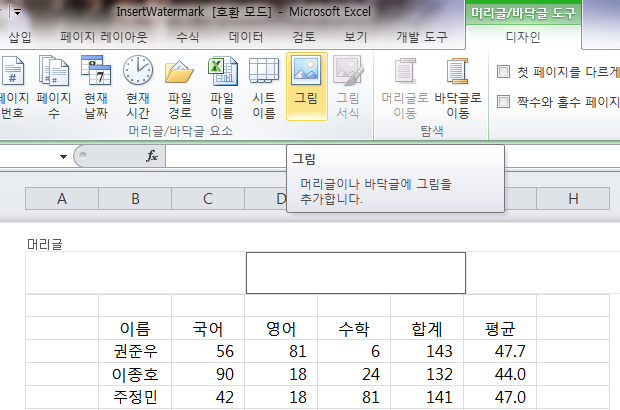The image size is (620, 410).
Task: Open Quick Access Toolbar customize dropdown
Action: click(17, 12)
